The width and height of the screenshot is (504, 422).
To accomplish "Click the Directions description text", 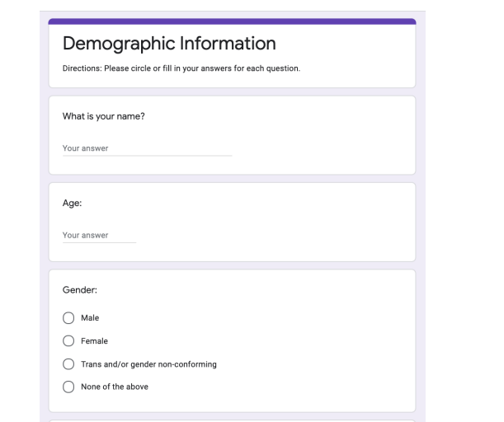I will [x=181, y=68].
